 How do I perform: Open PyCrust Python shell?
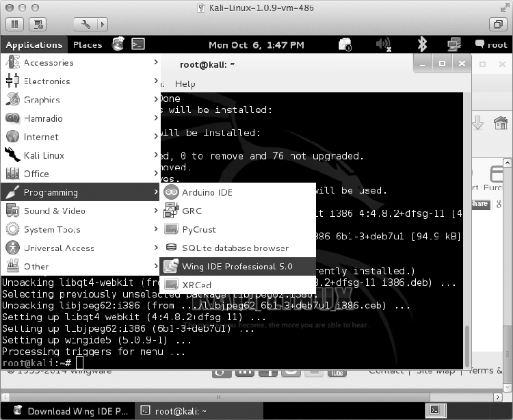[198, 229]
